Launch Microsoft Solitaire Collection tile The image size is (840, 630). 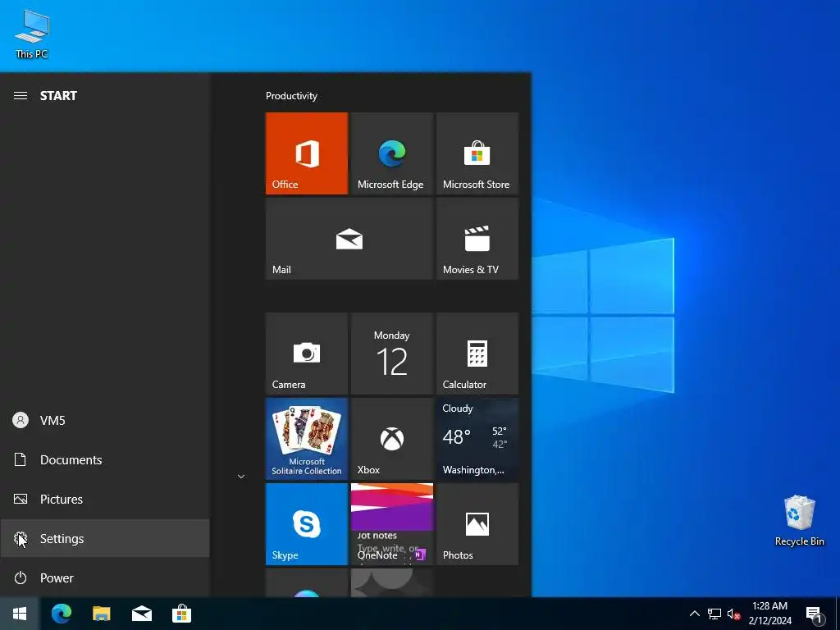[x=307, y=439]
